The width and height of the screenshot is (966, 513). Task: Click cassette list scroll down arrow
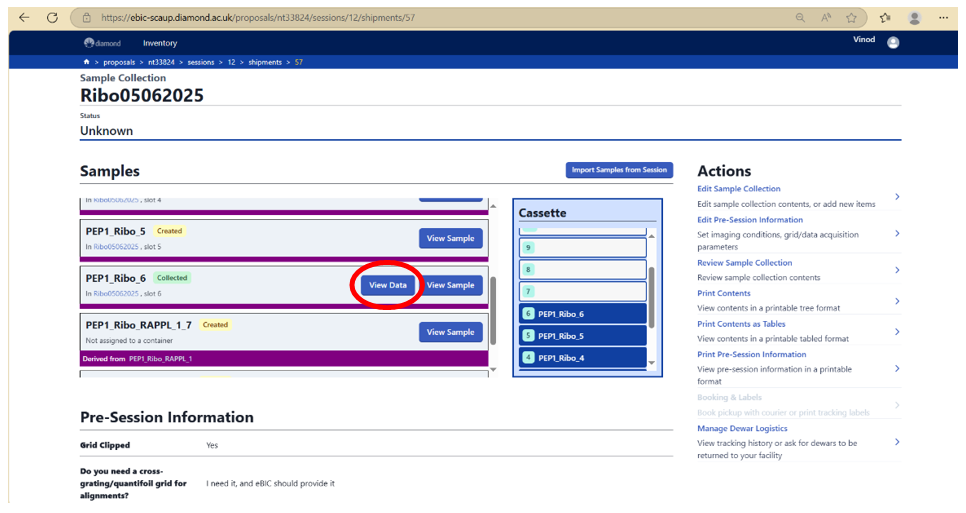(651, 363)
